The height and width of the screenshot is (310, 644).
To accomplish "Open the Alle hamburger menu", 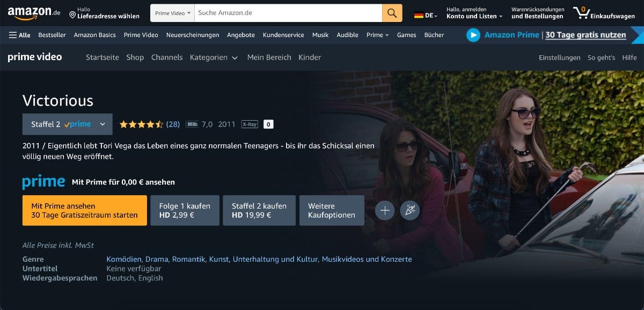I will pos(20,35).
